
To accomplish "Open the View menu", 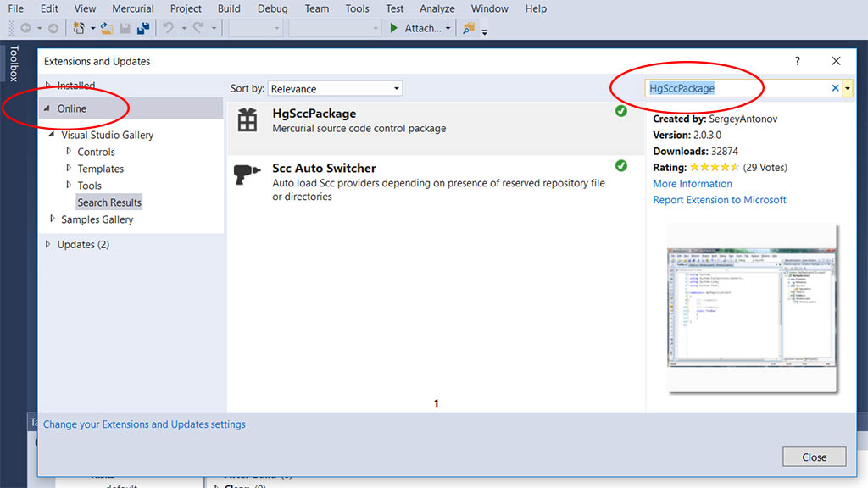I will click(x=85, y=8).
